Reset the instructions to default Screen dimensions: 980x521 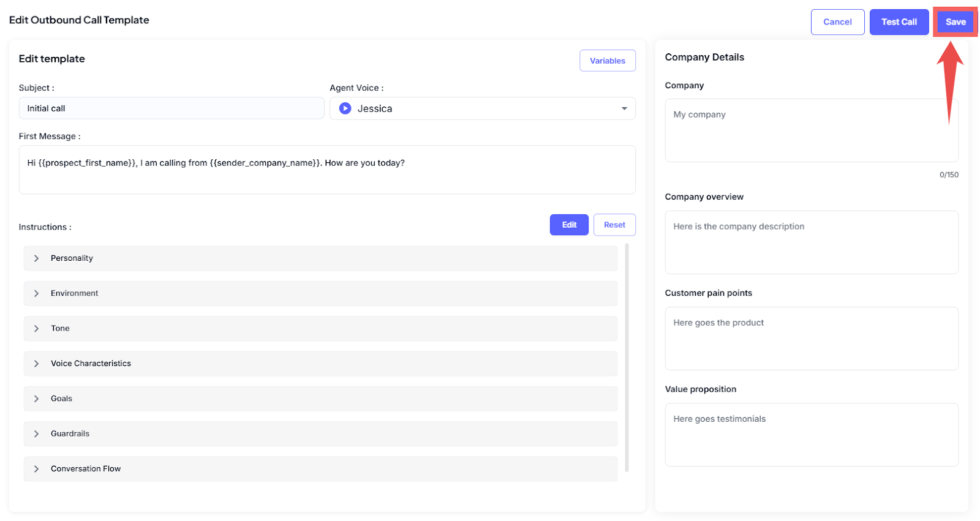pyautogui.click(x=614, y=225)
